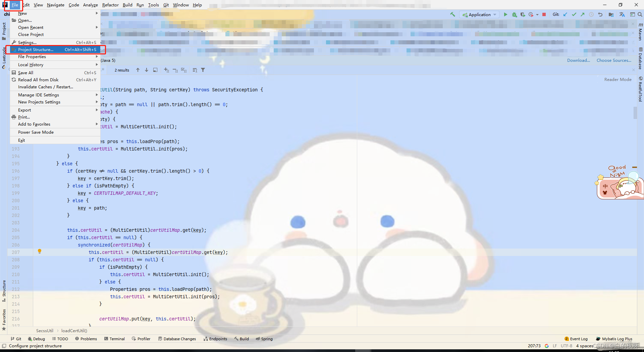Expand the File Properties submenu

pos(55,57)
